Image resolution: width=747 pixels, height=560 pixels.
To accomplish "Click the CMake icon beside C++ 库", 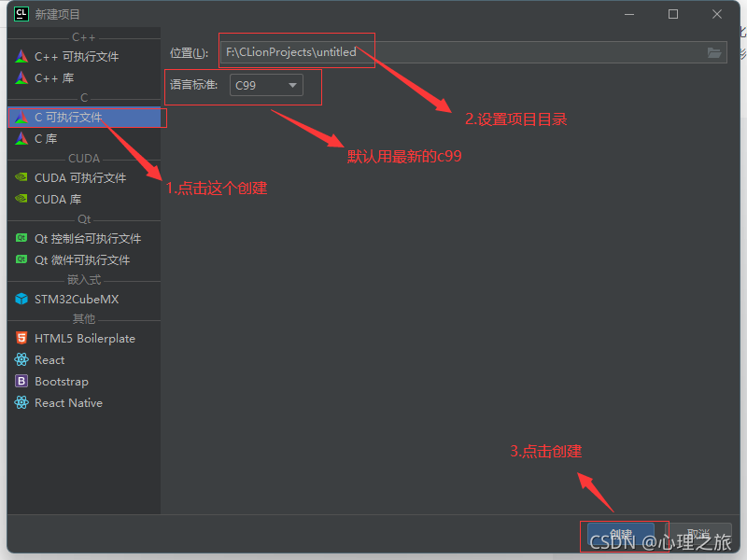I will click(21, 77).
